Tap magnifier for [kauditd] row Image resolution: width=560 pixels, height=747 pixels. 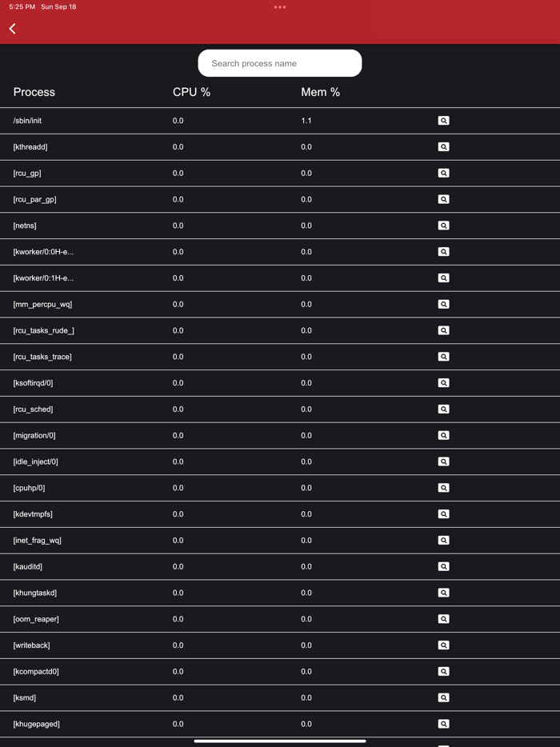click(443, 566)
